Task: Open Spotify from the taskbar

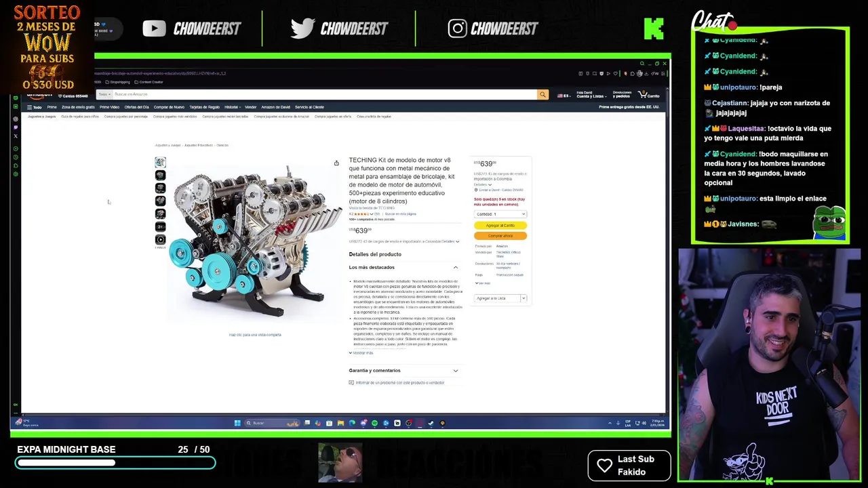Action: coord(374,423)
